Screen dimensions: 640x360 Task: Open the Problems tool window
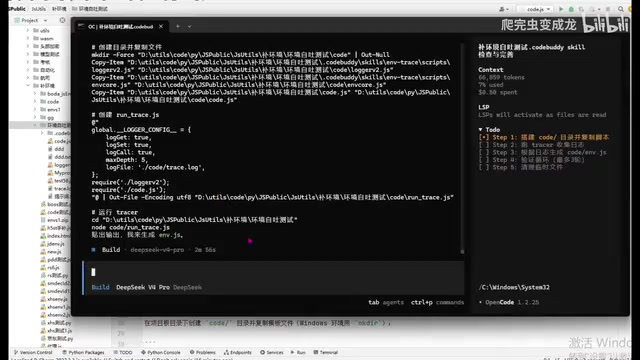(203, 352)
